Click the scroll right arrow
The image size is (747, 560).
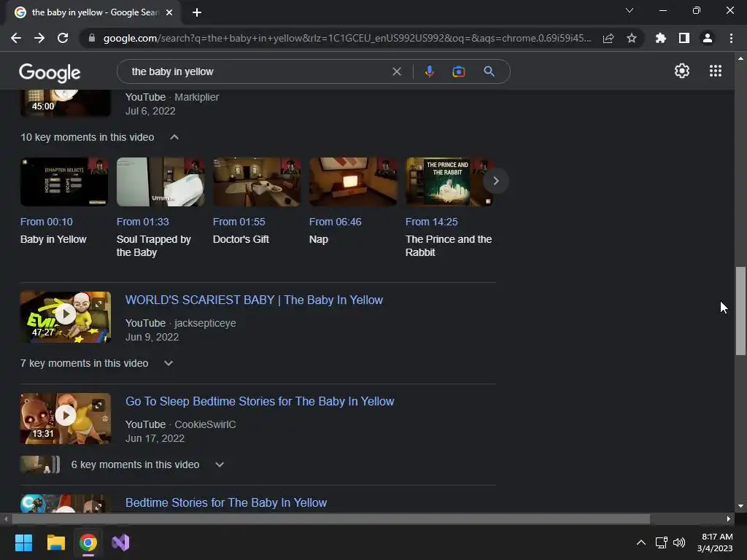point(729,519)
